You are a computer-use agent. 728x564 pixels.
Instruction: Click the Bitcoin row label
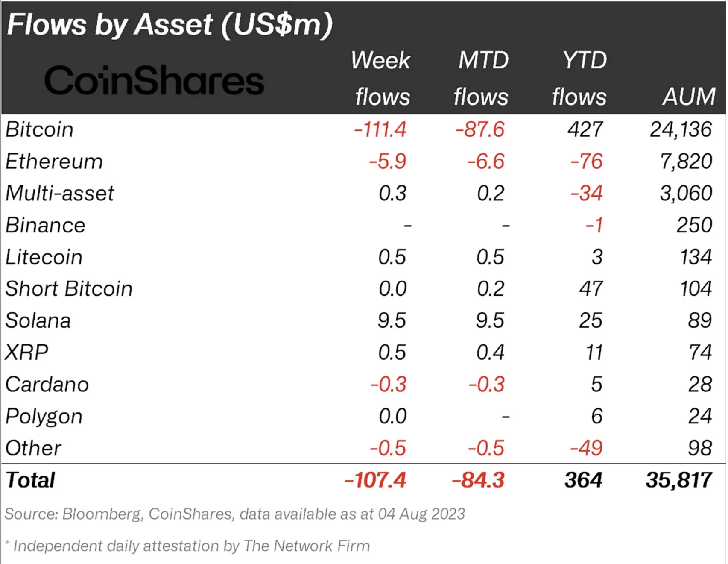pos(39,129)
